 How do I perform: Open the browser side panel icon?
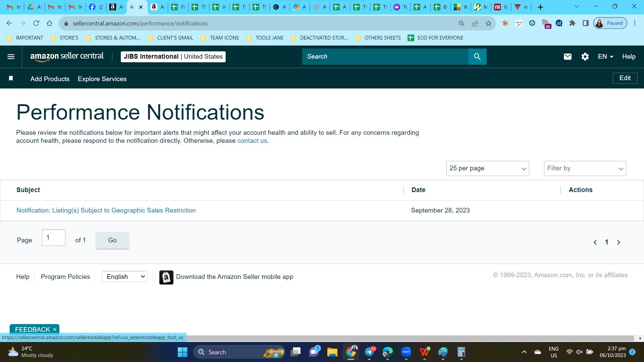[x=586, y=23]
